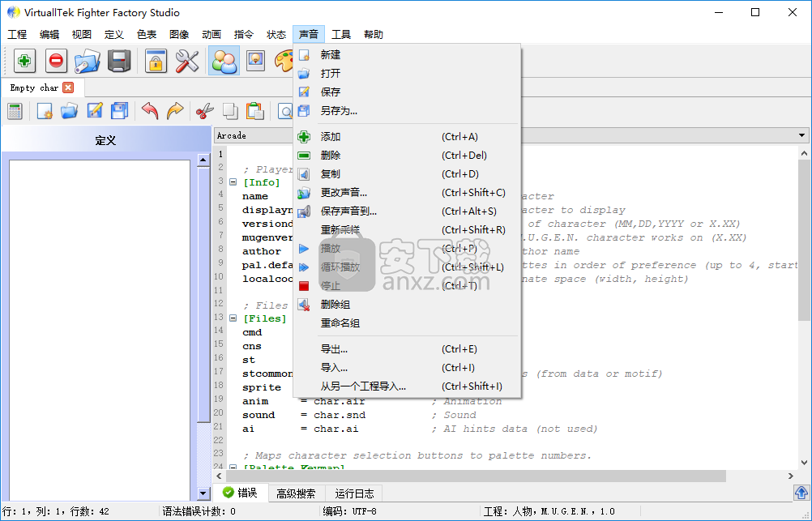The width and height of the screenshot is (812, 521).
Task: Select the two-people definitions view icon
Action: pos(224,61)
